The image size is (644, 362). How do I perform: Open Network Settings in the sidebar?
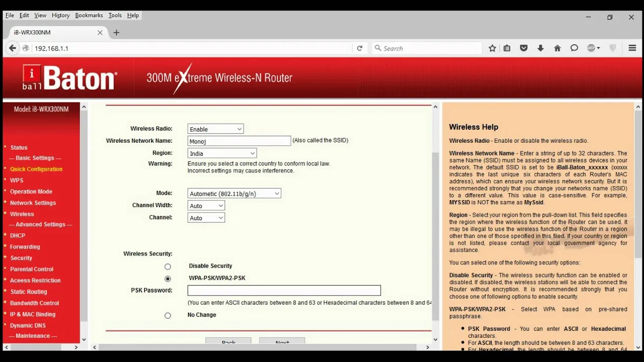coord(33,203)
